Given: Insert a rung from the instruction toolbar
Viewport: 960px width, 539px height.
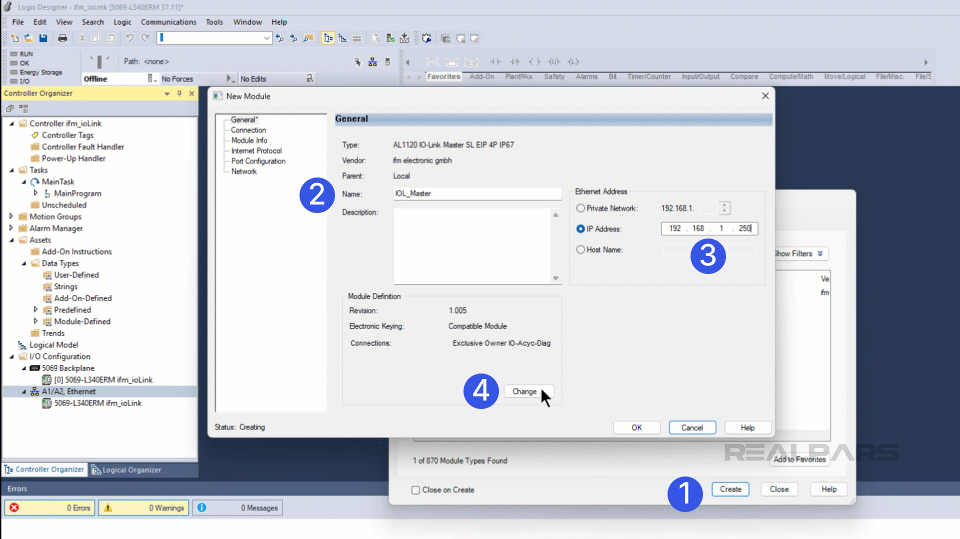Looking at the screenshot, I should [x=432, y=62].
